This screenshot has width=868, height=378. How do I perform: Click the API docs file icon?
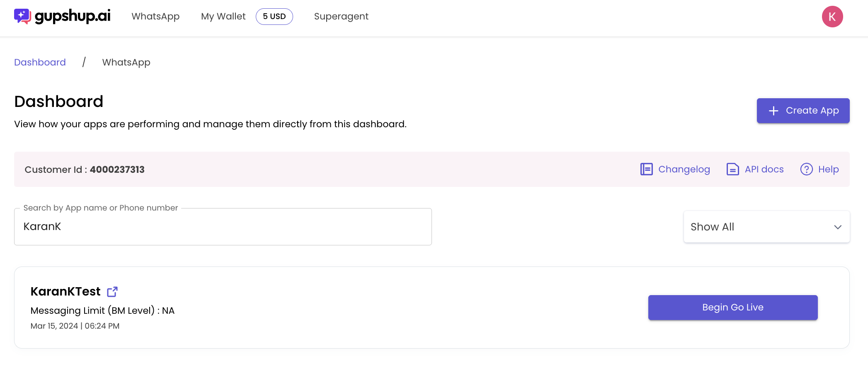pyautogui.click(x=733, y=169)
